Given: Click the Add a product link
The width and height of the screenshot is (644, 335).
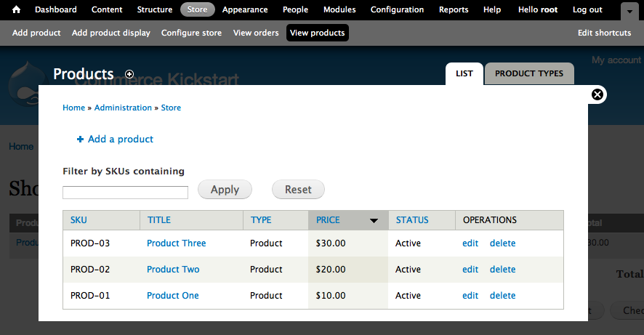Looking at the screenshot, I should pos(121,140).
